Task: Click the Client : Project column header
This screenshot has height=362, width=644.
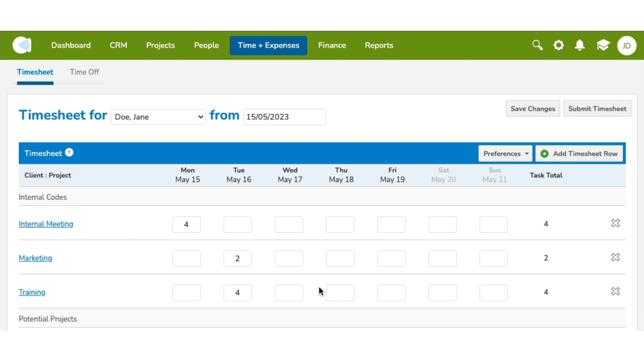Action: pos(48,175)
